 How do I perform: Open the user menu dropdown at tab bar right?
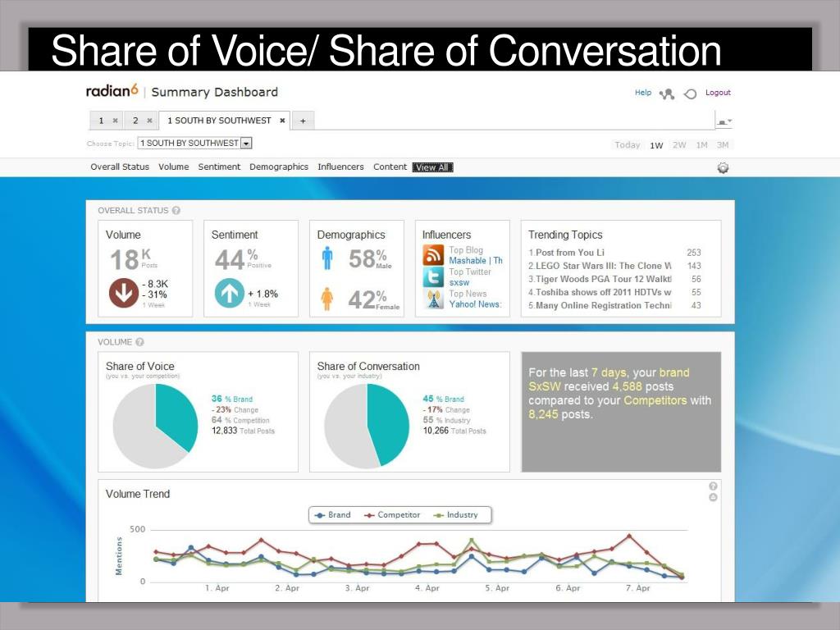pyautogui.click(x=724, y=122)
